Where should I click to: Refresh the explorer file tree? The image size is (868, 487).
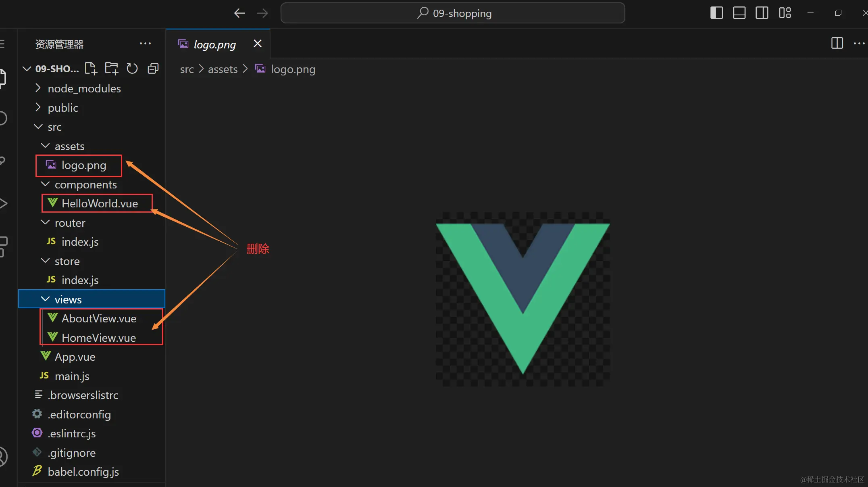[132, 69]
